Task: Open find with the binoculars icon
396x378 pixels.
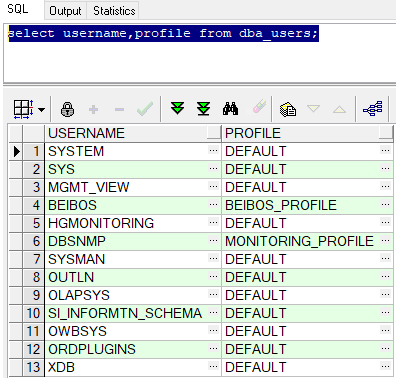Action: (x=230, y=109)
